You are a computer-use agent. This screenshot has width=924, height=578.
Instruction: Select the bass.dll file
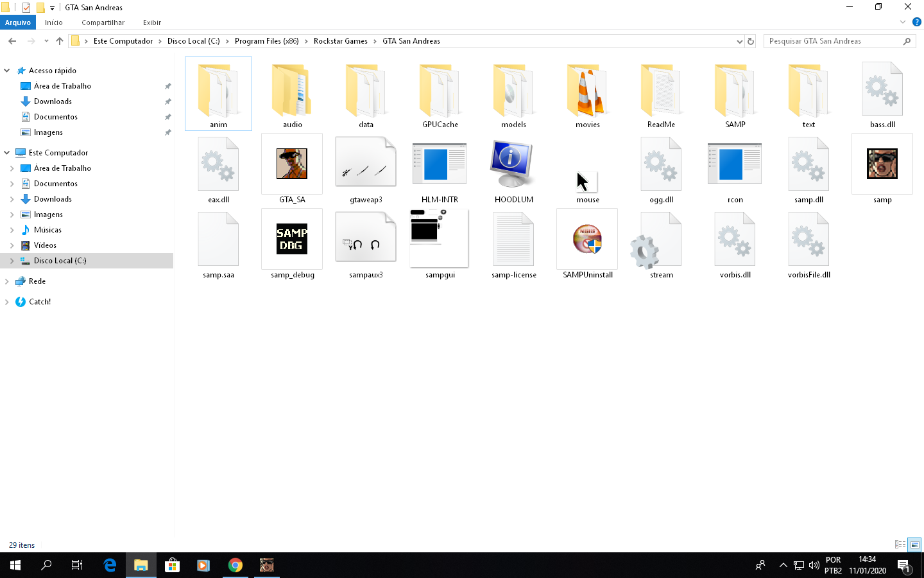click(882, 94)
